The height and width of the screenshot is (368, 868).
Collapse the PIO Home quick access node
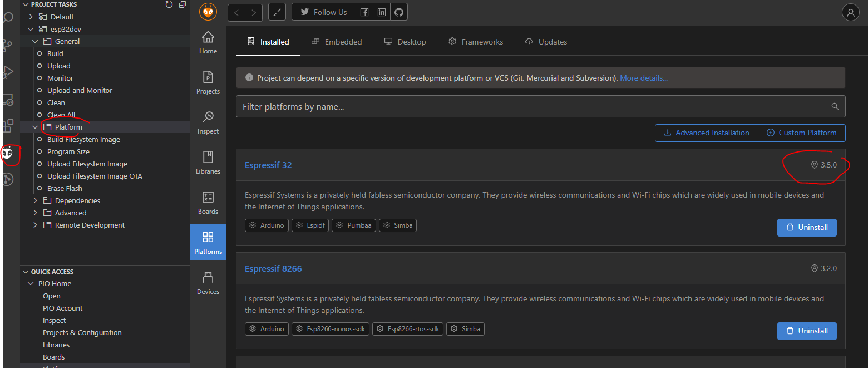[31, 283]
